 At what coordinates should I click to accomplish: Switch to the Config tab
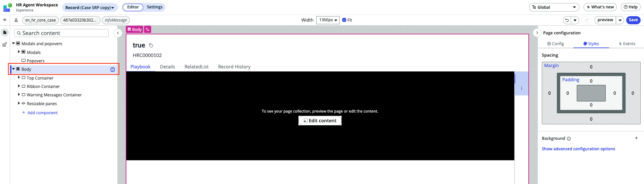click(556, 44)
